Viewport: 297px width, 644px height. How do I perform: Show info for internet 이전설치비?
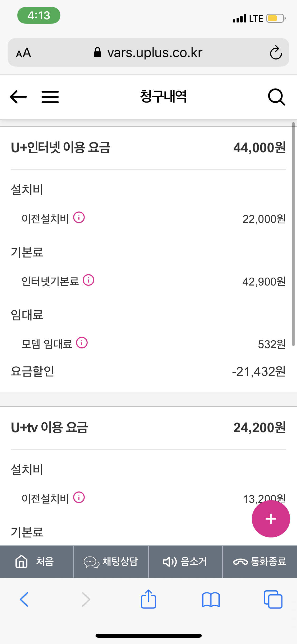(79, 218)
